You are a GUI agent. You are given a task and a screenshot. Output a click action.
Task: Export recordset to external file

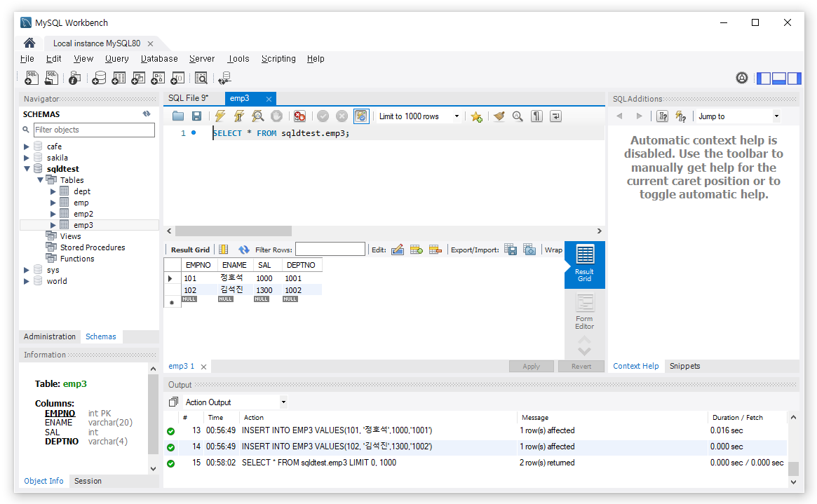pyautogui.click(x=511, y=250)
